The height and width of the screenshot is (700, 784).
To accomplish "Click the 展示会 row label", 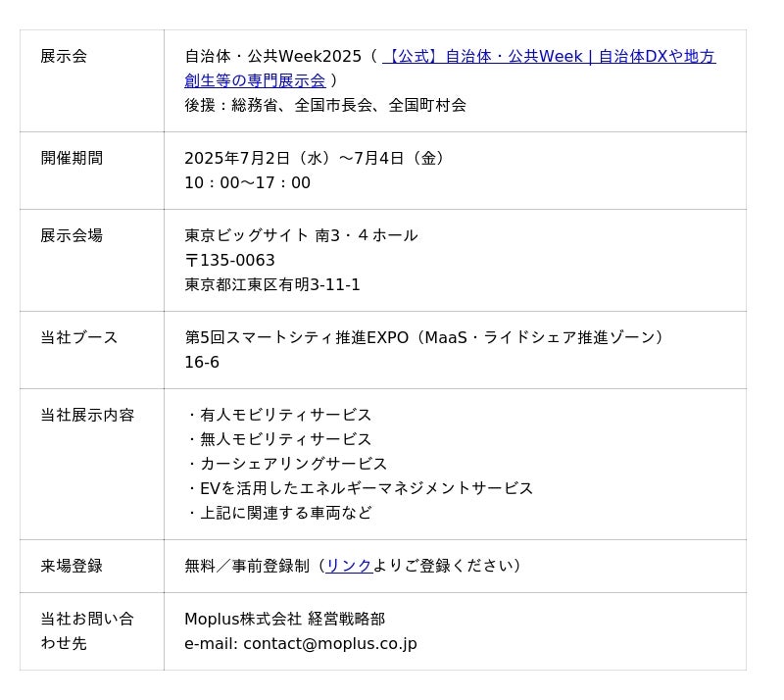I will pyautogui.click(x=64, y=56).
